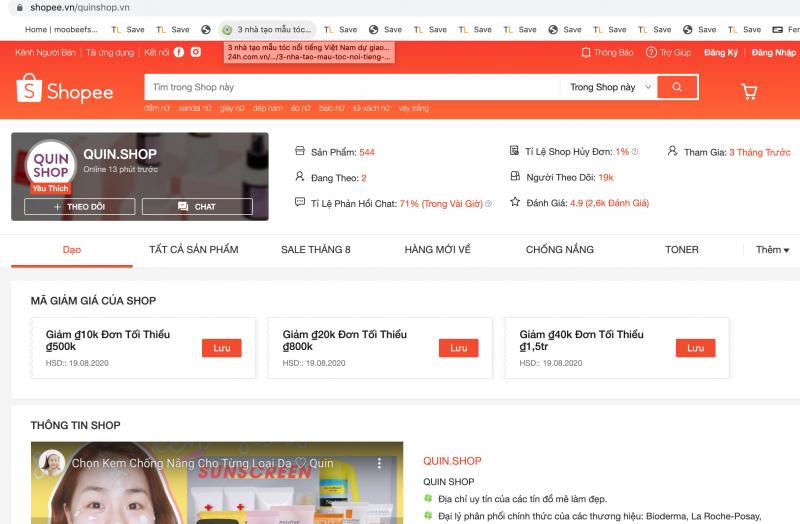Save the Giảm ₫10k voucher with Lưu
The image size is (800, 524).
[221, 348]
